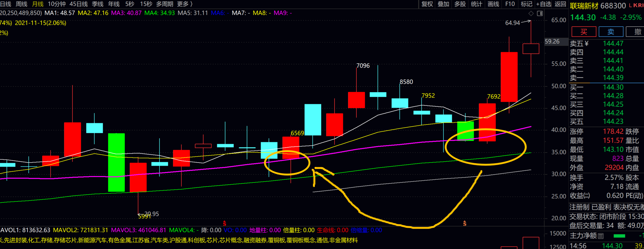The image size is (644, 249).
Task: Click the first red $ marker on the chart
Action: click(x=224, y=223)
